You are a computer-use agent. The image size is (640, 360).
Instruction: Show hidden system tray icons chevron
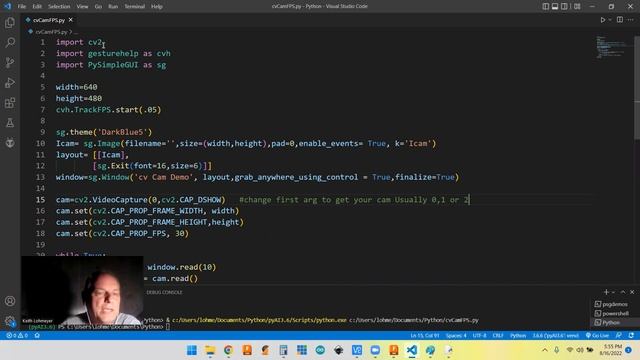tap(545, 350)
